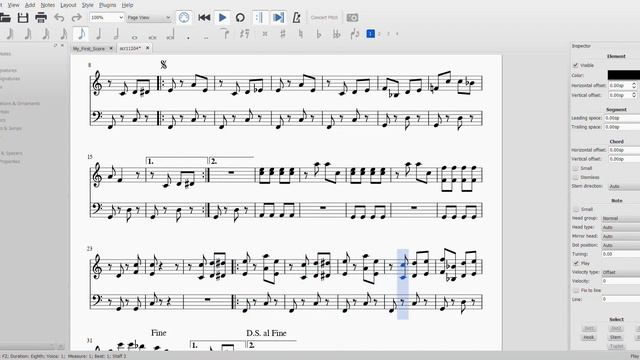Viewport: 640px width, 360px height.
Task: Toggle Chord Small checkbox
Action: click(576, 168)
